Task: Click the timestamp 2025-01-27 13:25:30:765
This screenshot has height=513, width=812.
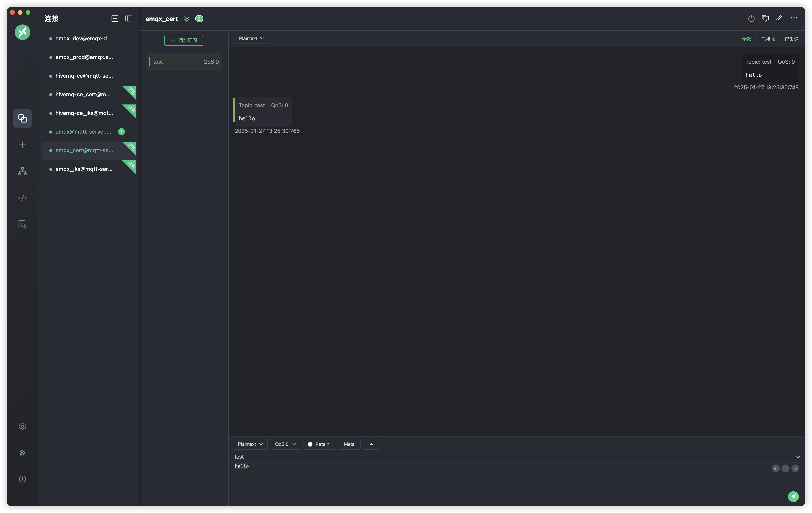Action: click(x=267, y=131)
